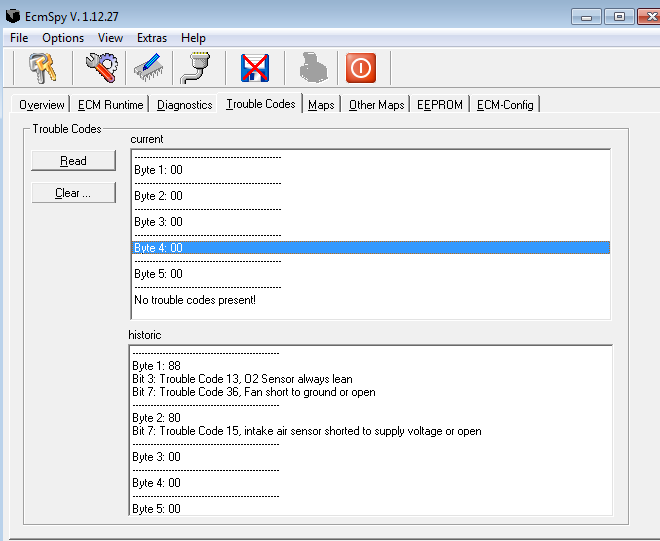Open the File menu

[x=19, y=38]
